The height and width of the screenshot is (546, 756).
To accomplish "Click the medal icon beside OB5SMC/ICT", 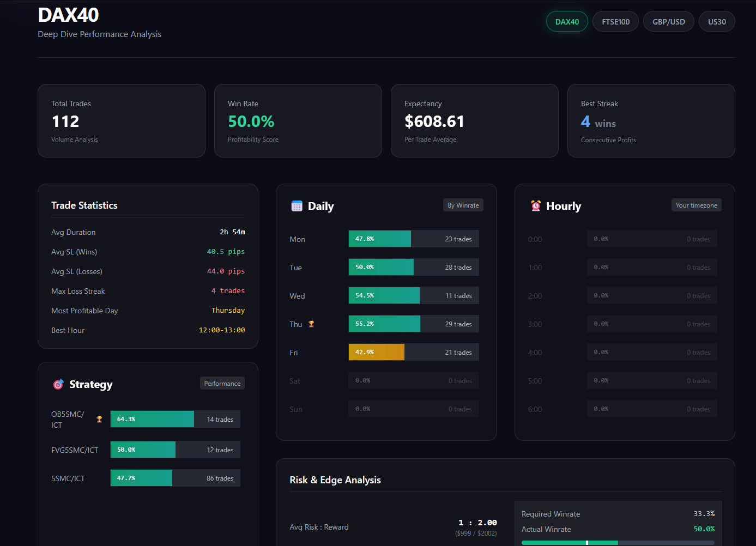I will pyautogui.click(x=99, y=419).
